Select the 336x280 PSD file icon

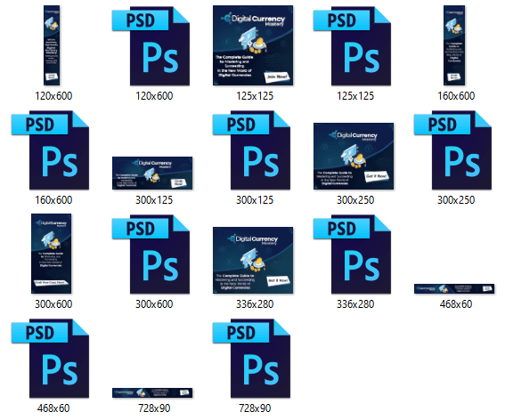352,254
